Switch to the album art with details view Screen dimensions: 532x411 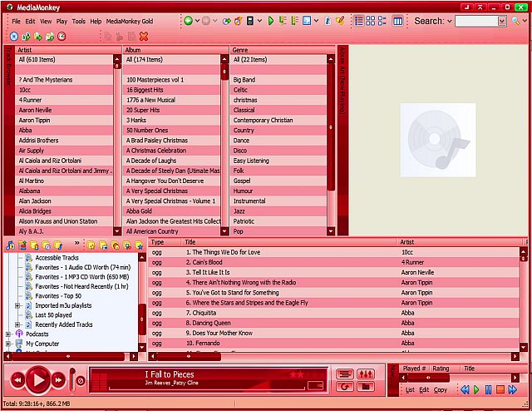pos(382,21)
